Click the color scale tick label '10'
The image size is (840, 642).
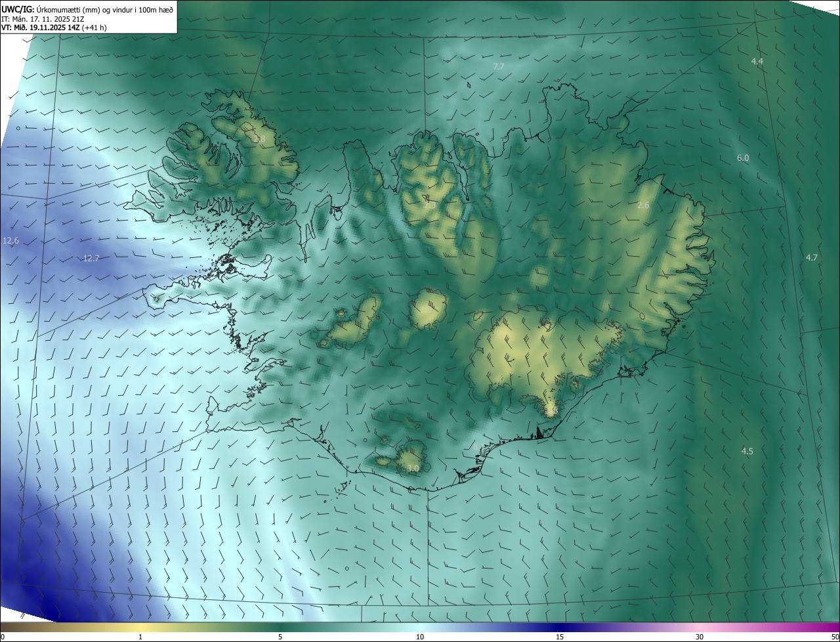tap(420, 637)
